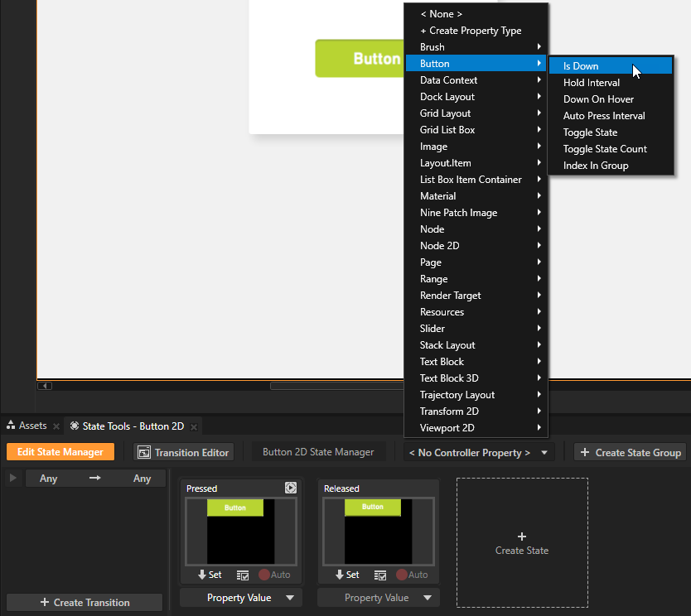Open property list icon in Pressed state

(243, 575)
